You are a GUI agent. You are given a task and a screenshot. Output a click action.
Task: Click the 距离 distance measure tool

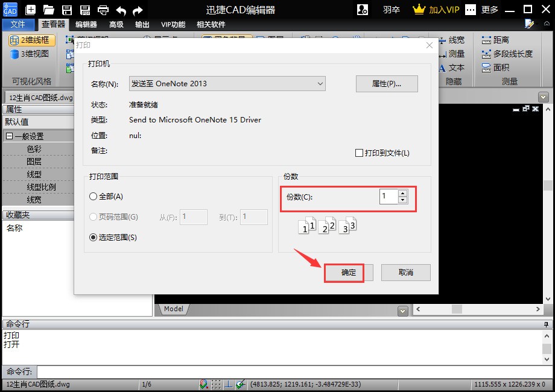495,40
